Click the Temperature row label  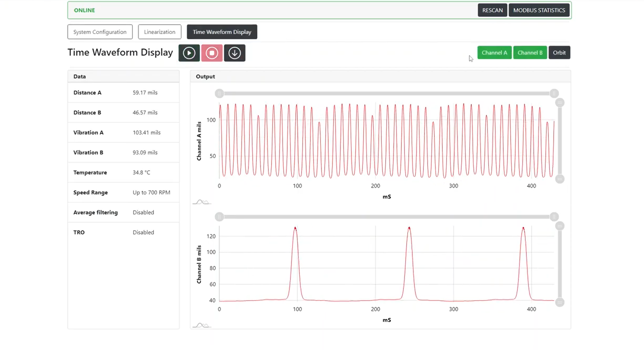tap(90, 172)
